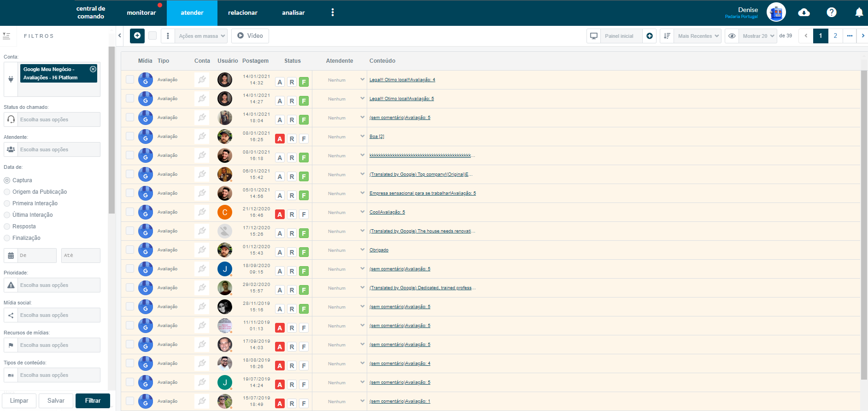Open user avatar C on 21/12/2020 row

pos(225,212)
